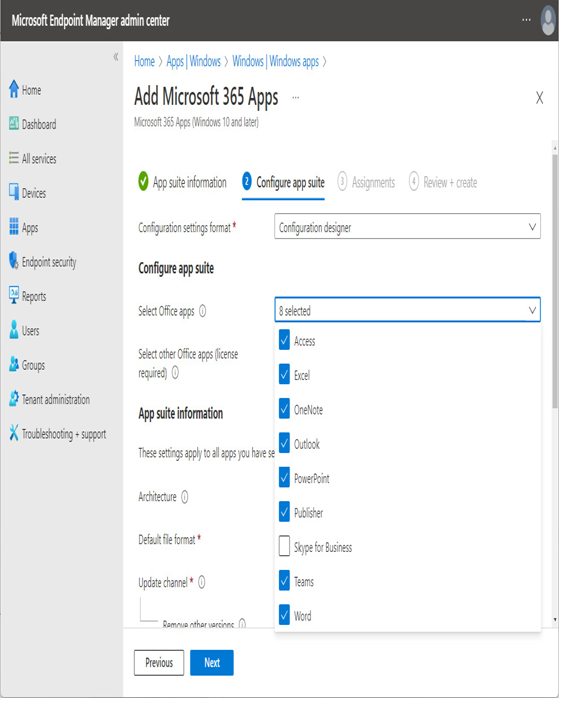Viewport: 562px width, 701px height.
Task: Click the Reports icon in sidebar
Action: 14,296
